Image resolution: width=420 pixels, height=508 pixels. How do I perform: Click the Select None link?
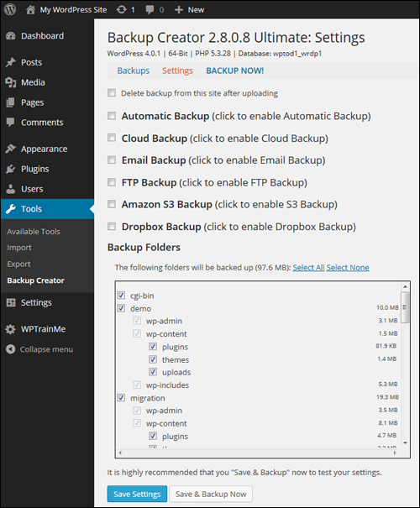(348, 268)
